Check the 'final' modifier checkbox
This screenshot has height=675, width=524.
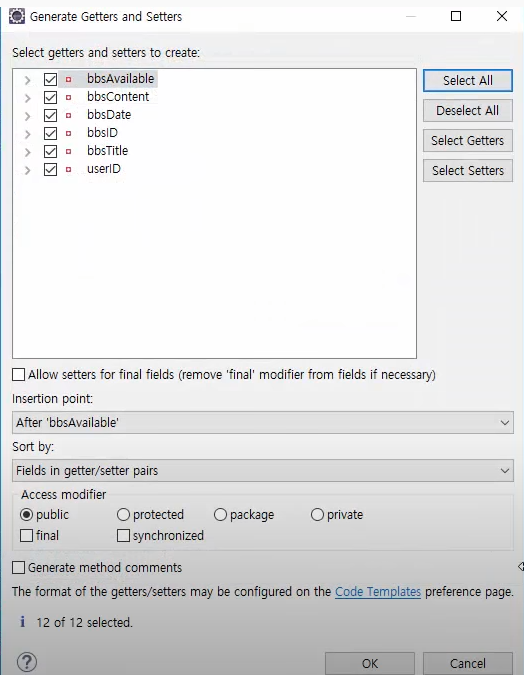click(27, 536)
